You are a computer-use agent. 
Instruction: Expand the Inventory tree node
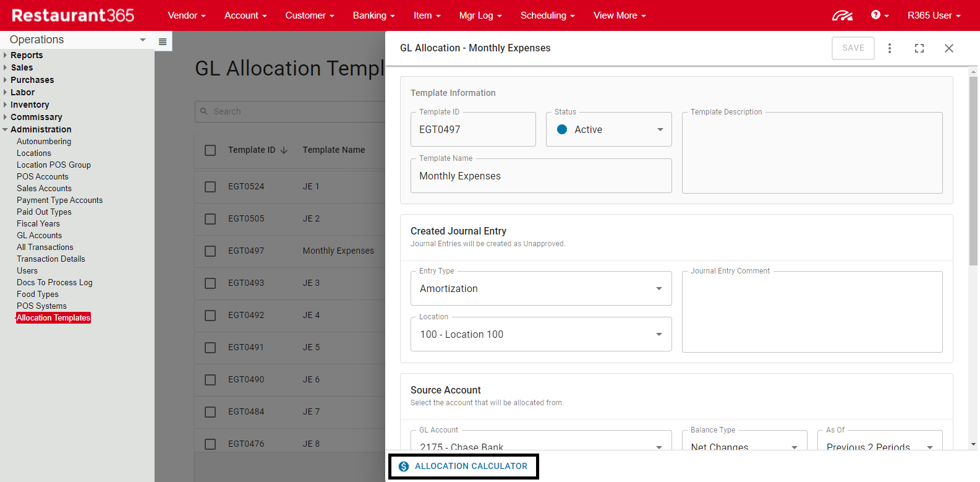pos(6,105)
